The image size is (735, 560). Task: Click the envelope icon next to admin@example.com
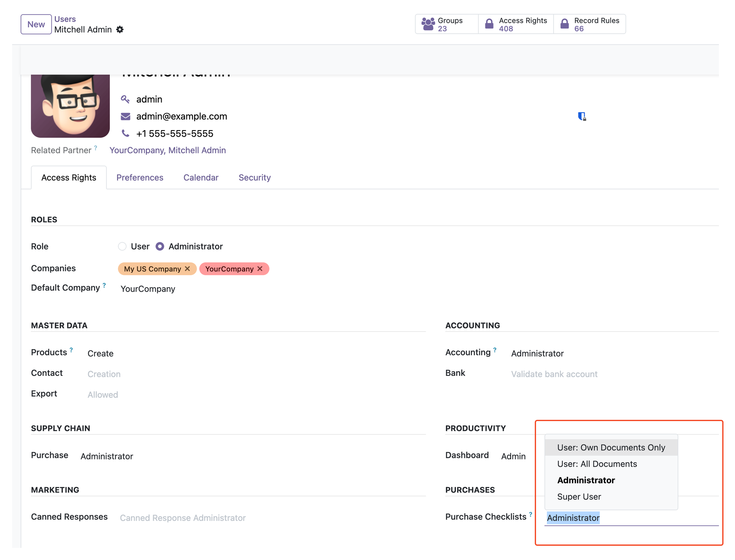coord(125,116)
